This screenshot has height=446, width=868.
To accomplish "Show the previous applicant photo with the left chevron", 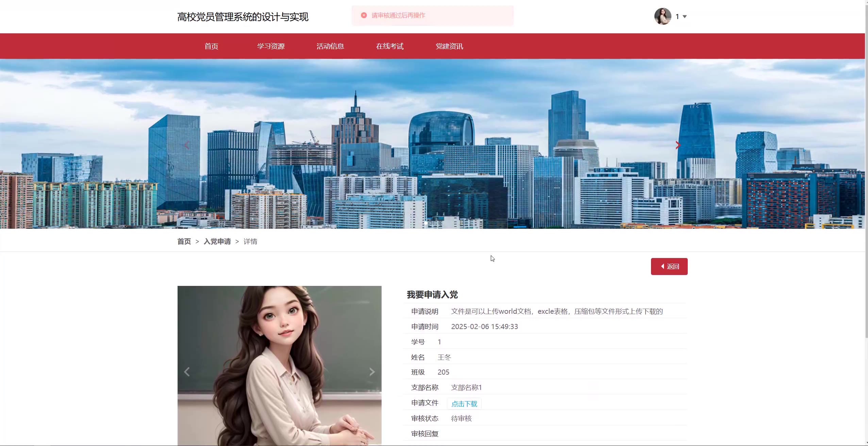I will pos(187,372).
